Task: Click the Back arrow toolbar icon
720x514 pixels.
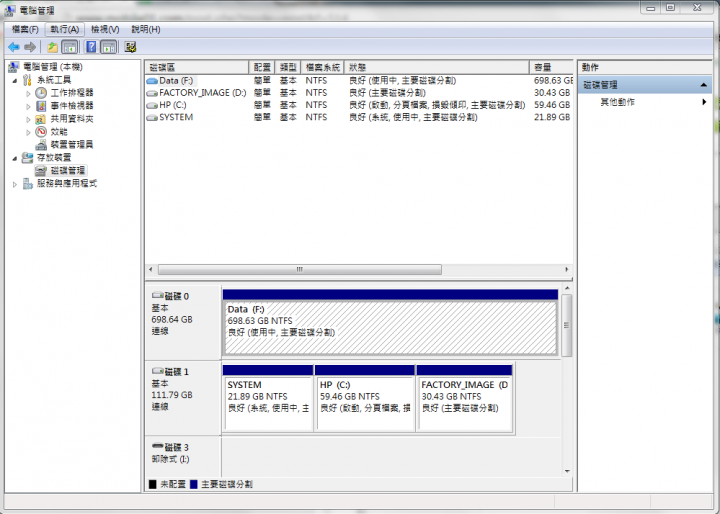Action: pyautogui.click(x=14, y=47)
